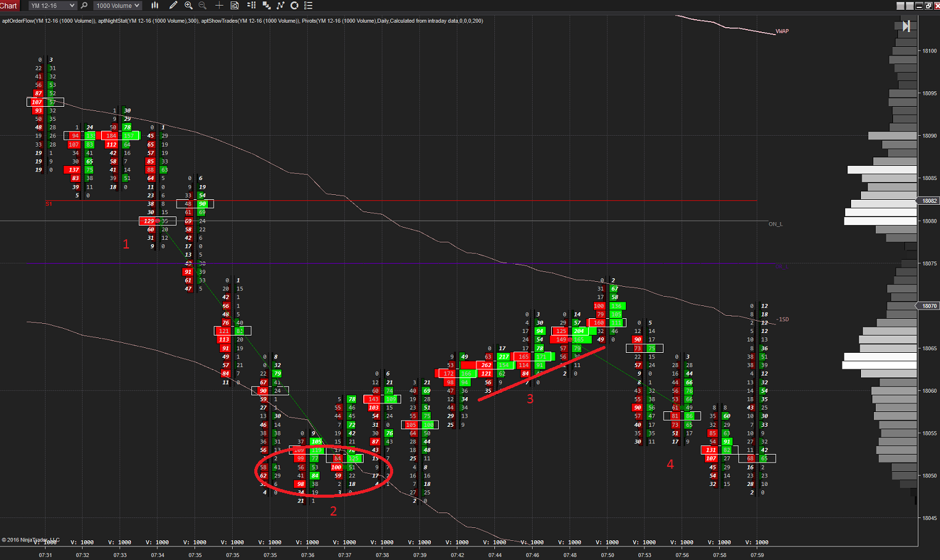The height and width of the screenshot is (560, 940).
Task: Open the indicators zigzag icon
Action: click(281, 6)
